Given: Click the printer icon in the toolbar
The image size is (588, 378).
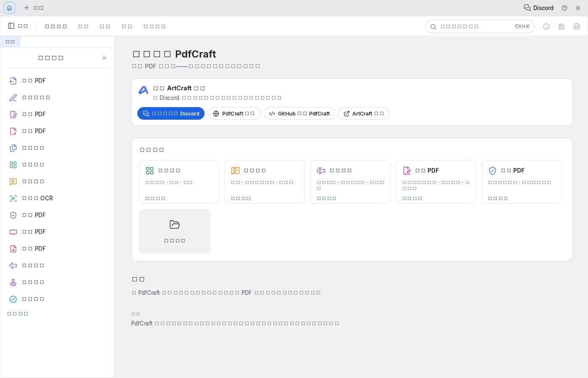Looking at the screenshot, I should pyautogui.click(x=577, y=26).
